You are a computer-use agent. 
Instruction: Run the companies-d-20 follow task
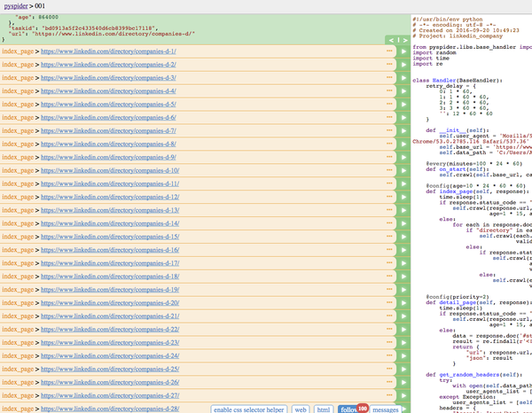pos(403,303)
